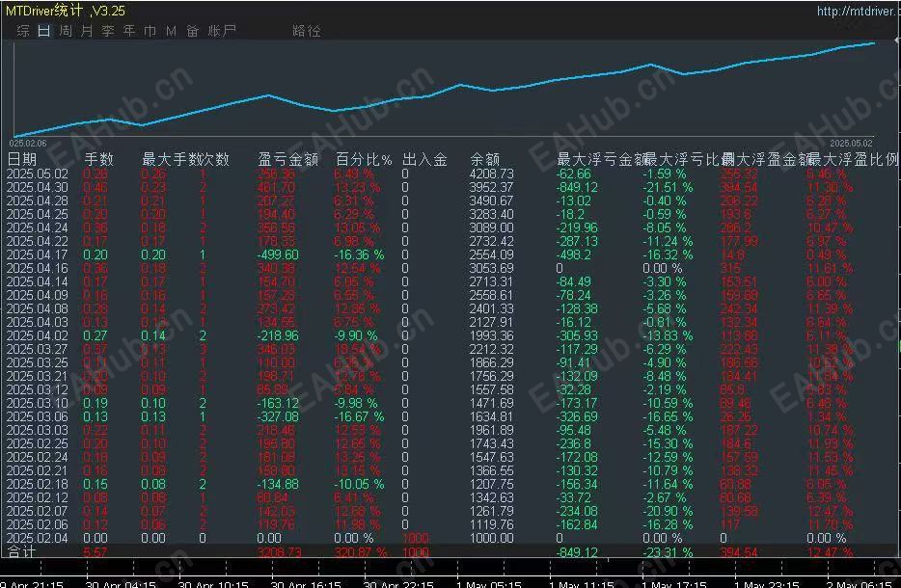Click balance value 3490.67
901x588 pixels.
[x=491, y=200]
